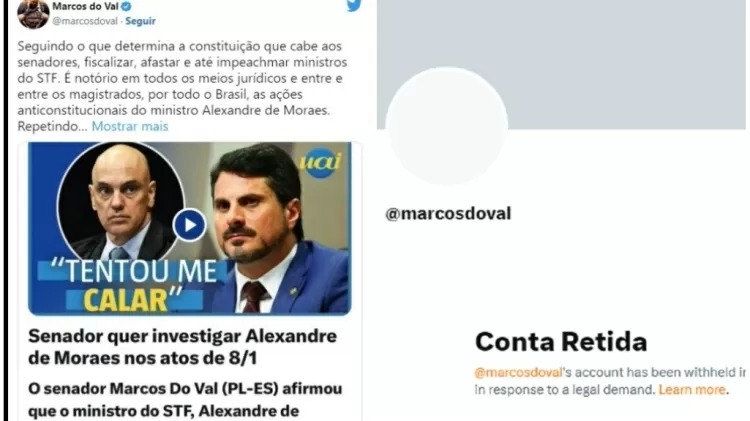This screenshot has width=750, height=421.
Task: Open the Learn more link
Action: click(692, 389)
